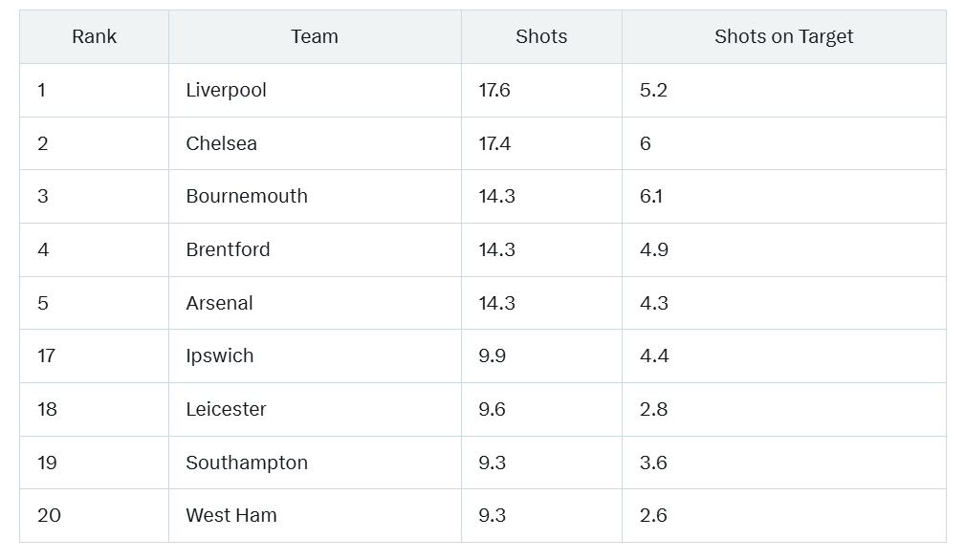The height and width of the screenshot is (560, 965).
Task: Click the Rank column header
Action: pos(94,37)
